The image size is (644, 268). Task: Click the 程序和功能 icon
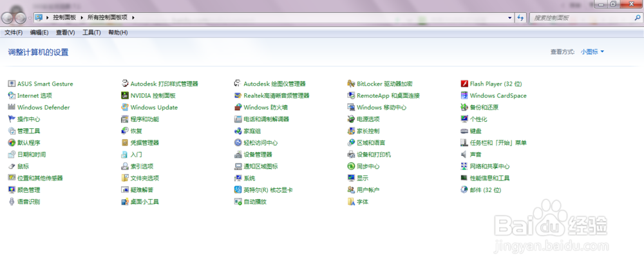pyautogui.click(x=125, y=119)
